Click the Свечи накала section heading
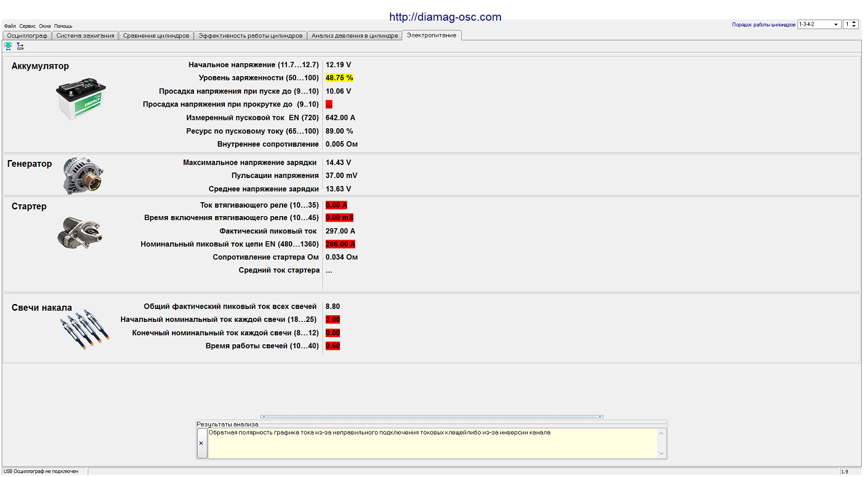This screenshot has width=868, height=477. tap(42, 308)
